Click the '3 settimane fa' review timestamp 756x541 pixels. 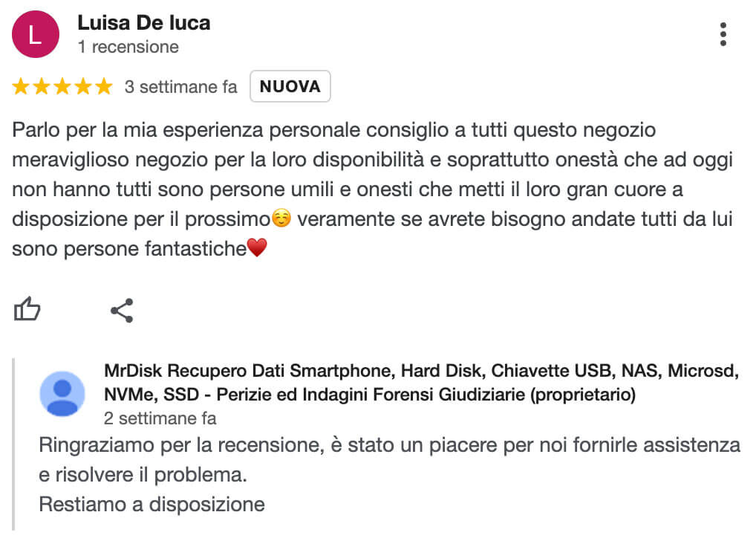coord(181,87)
